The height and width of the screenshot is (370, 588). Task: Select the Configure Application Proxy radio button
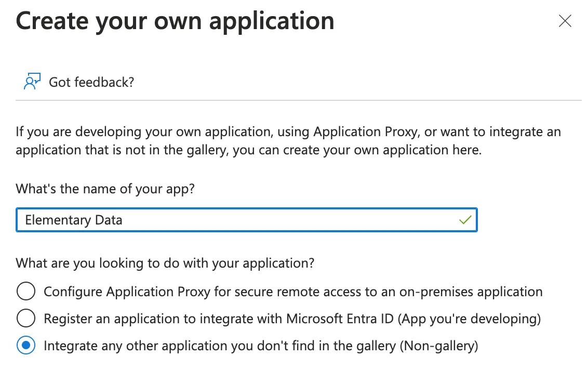tap(26, 291)
